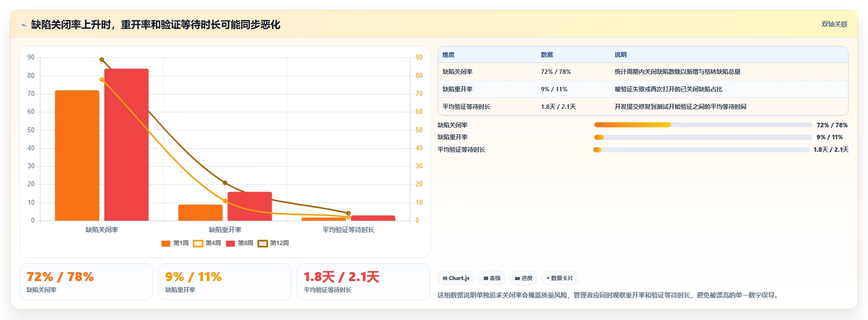This screenshot has width=868, height=320.
Task: Click the red 缺陷重开率 bar in chart
Action: point(250,206)
